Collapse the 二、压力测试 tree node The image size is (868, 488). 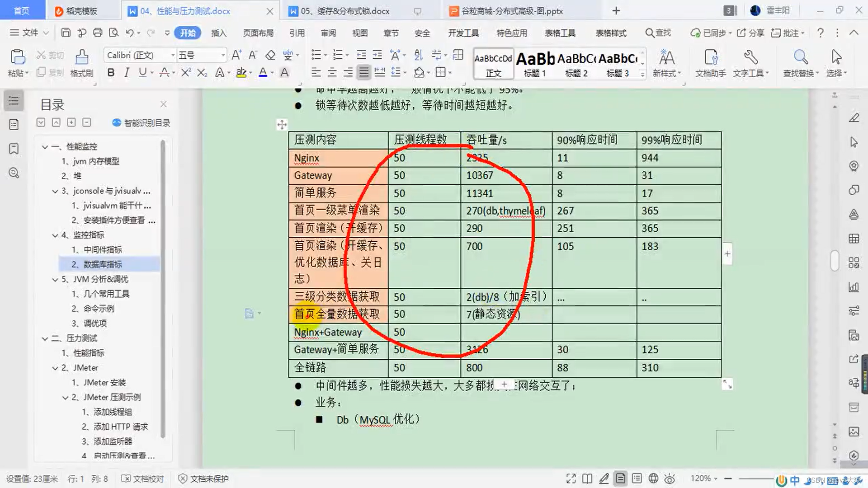coord(45,338)
